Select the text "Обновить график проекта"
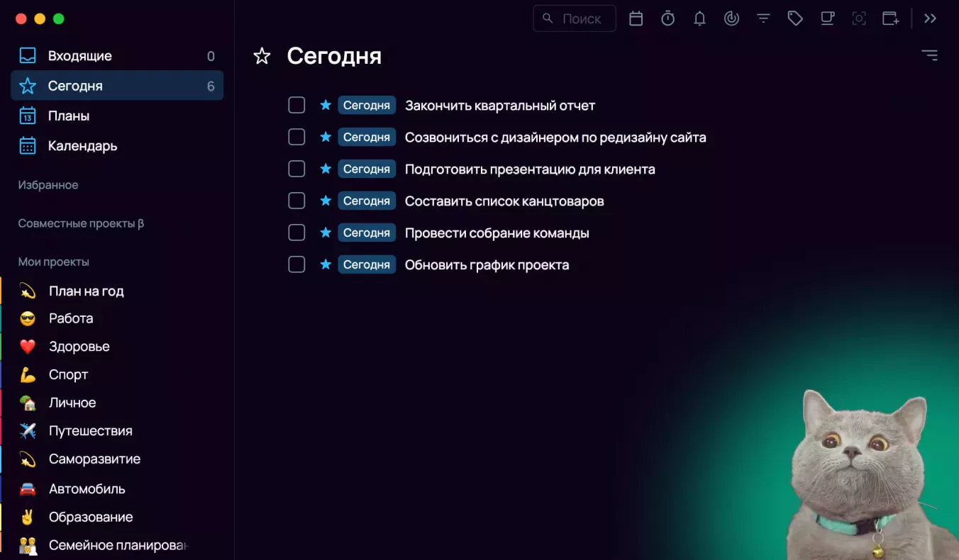 (487, 265)
